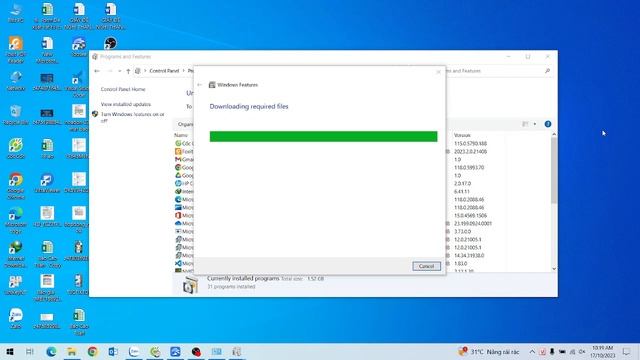This screenshot has height=360, width=640.
Task: Open the notification center icon
Action: click(x=627, y=351)
